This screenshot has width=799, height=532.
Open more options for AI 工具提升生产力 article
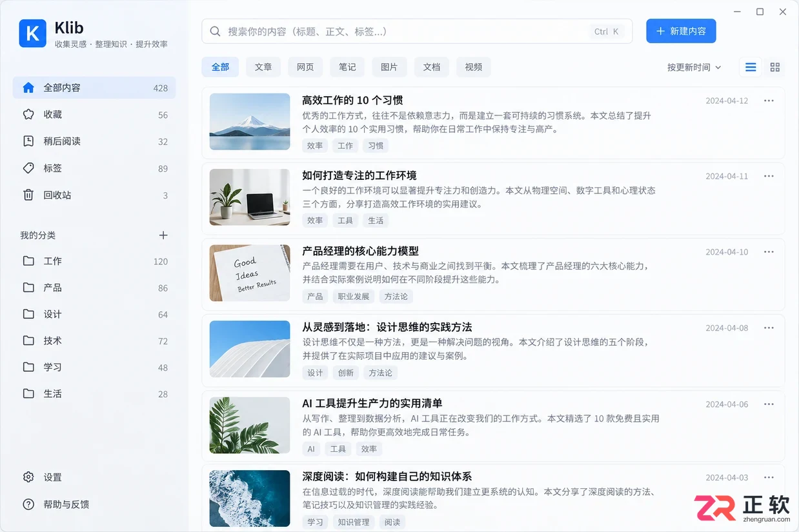pyautogui.click(x=769, y=404)
